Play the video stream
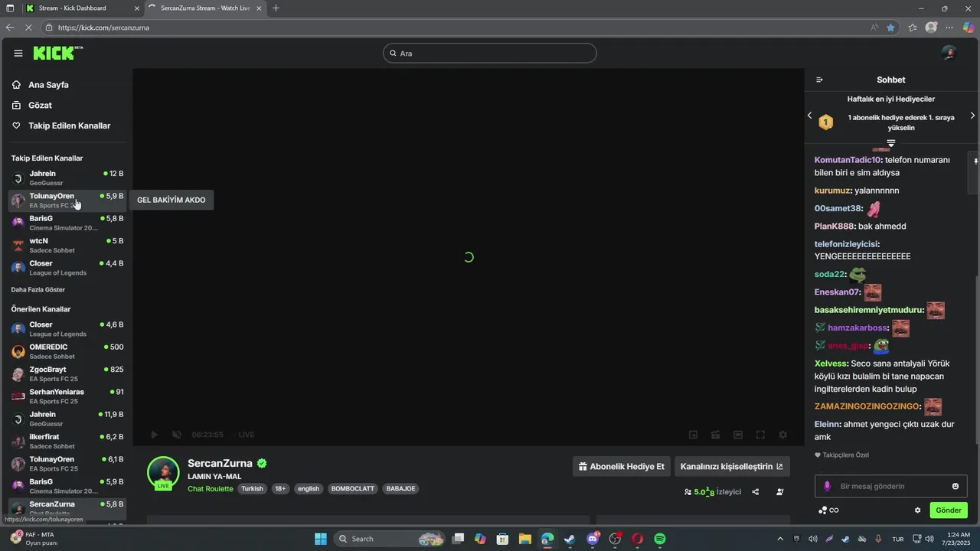 [x=154, y=435]
